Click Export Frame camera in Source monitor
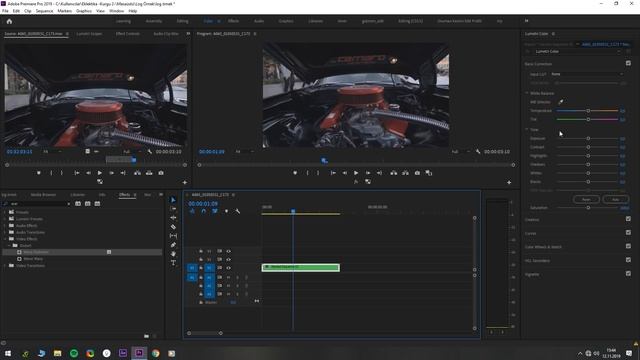This screenshot has height=360, width=640. tap(161, 173)
